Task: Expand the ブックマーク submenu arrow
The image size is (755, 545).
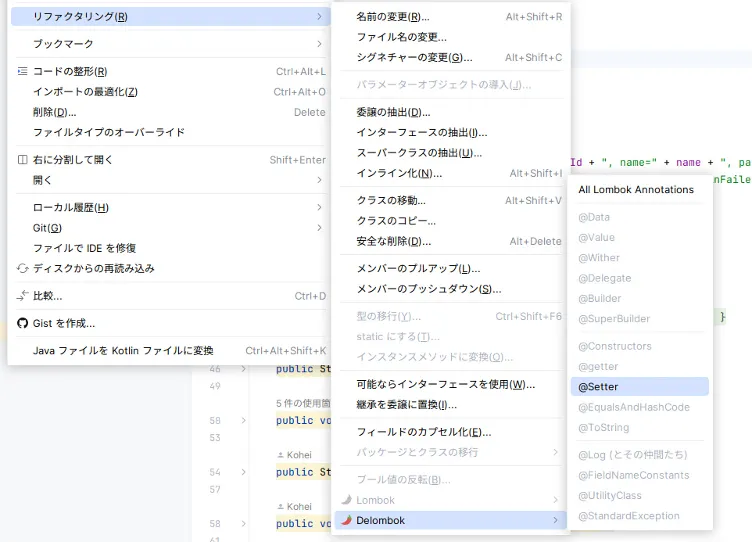Action: pyautogui.click(x=319, y=44)
